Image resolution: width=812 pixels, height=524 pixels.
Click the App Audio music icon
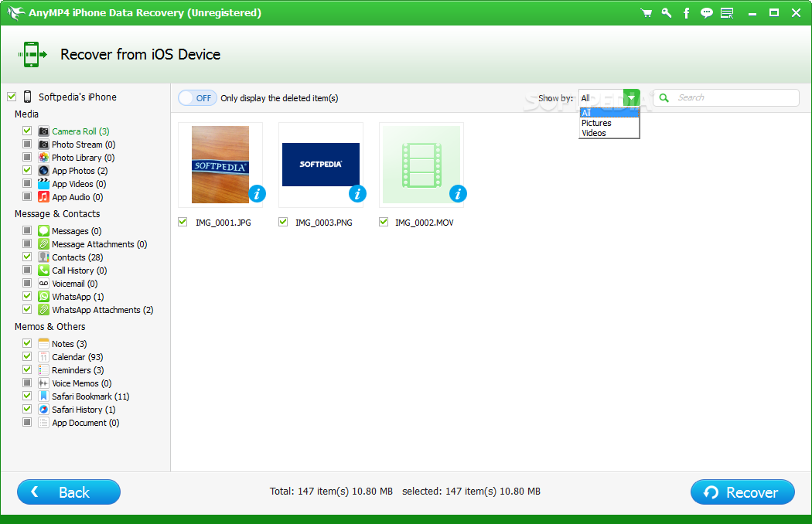(43, 197)
